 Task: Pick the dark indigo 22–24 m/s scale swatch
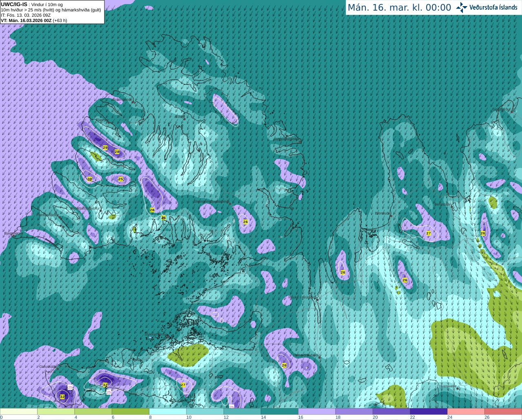[x=429, y=411]
